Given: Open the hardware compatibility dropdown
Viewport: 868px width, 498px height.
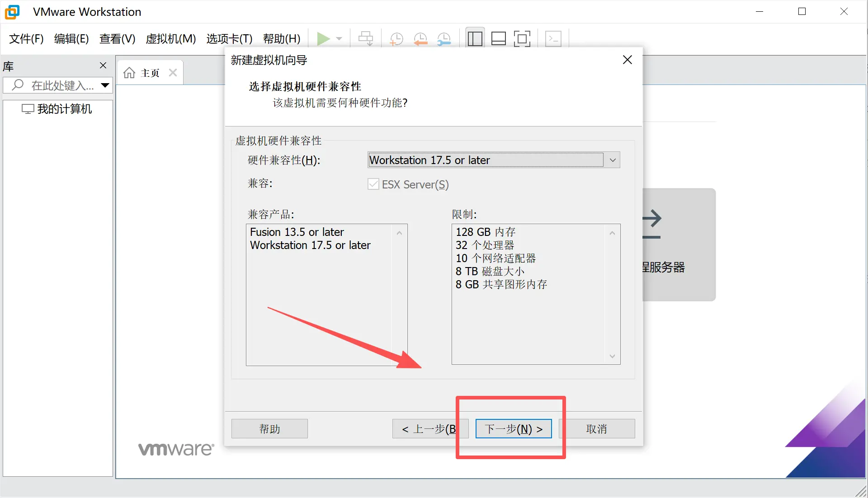Looking at the screenshot, I should pyautogui.click(x=494, y=160).
